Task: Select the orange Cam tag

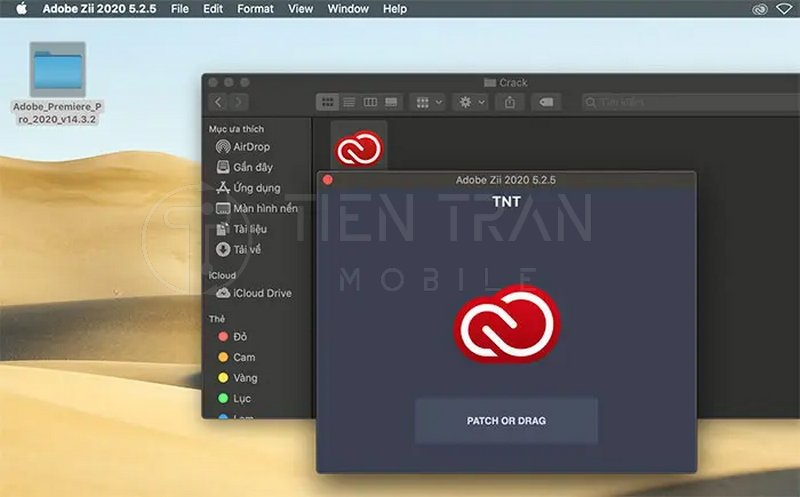Action: 236,357
